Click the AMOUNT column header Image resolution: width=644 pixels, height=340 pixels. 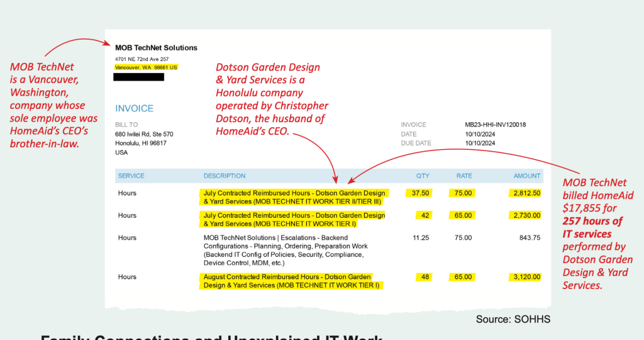[527, 176]
